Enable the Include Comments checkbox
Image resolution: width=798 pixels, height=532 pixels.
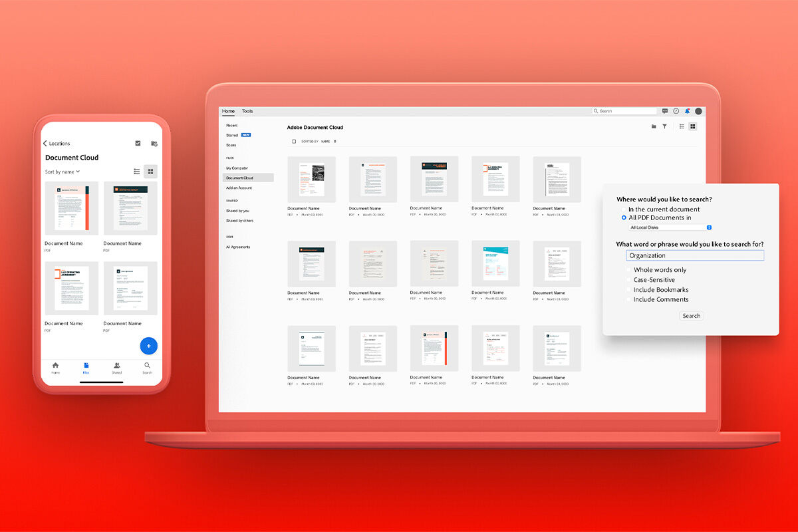(628, 299)
